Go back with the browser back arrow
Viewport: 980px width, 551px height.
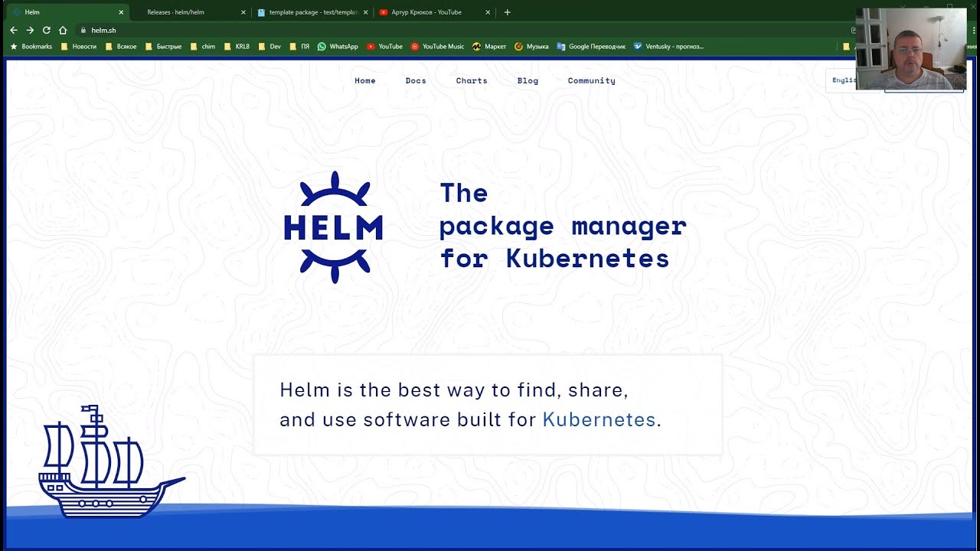click(14, 30)
